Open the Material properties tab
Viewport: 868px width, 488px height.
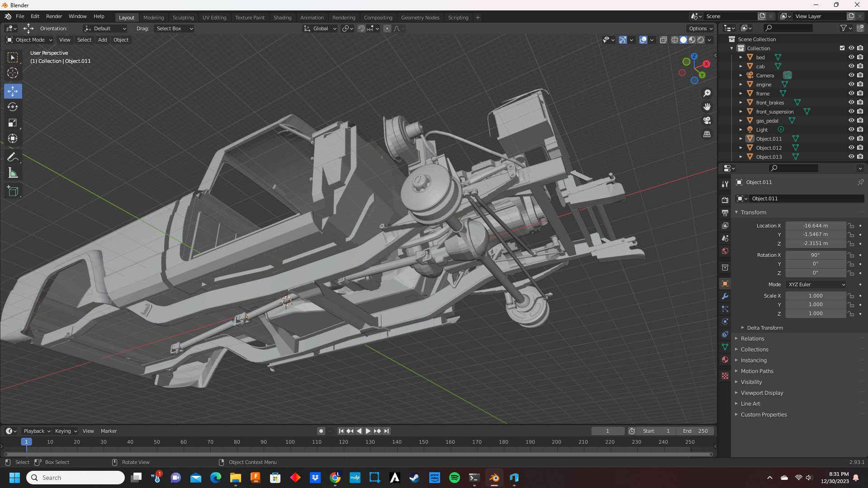(725, 360)
